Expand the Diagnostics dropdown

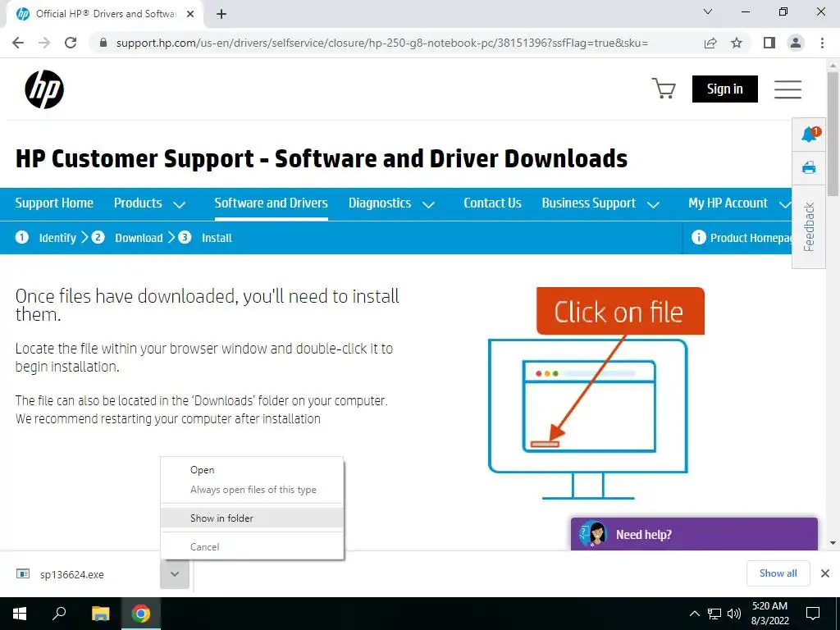pyautogui.click(x=391, y=203)
